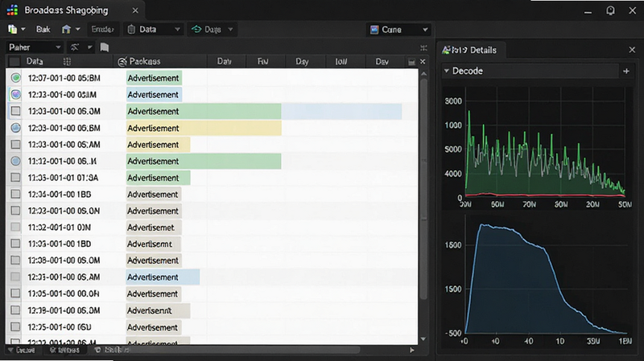Click the purple status circle on row 12:33-001-00

tap(15, 94)
